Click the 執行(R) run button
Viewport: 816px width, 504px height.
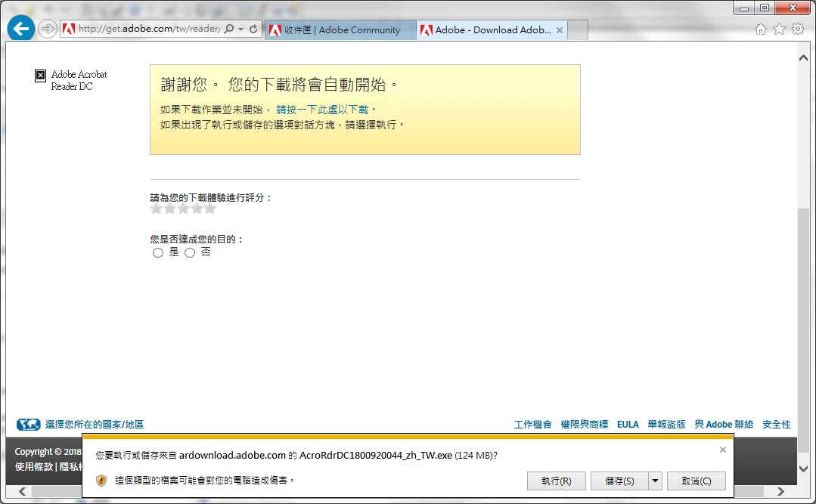(557, 481)
